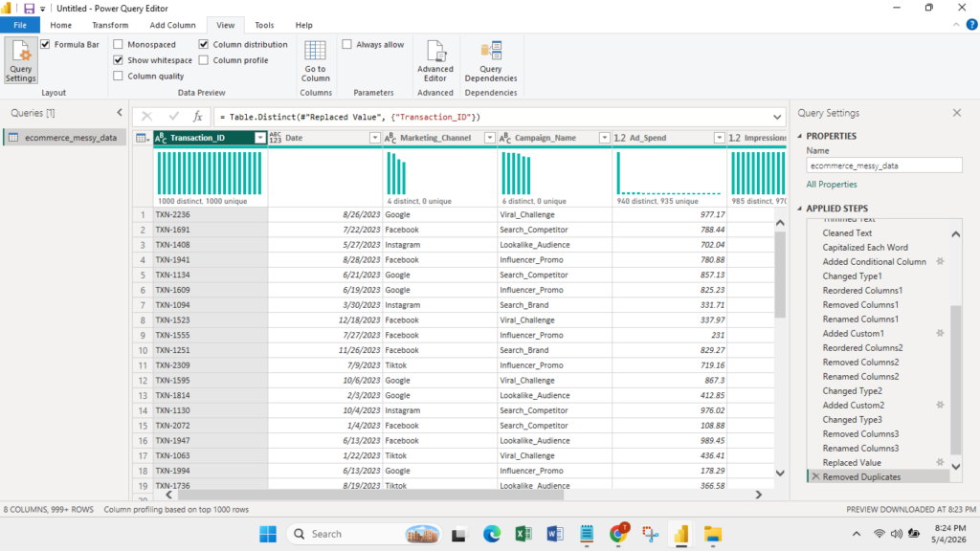Click the query Name input field
This screenshot has height=551, width=980.
[883, 165]
